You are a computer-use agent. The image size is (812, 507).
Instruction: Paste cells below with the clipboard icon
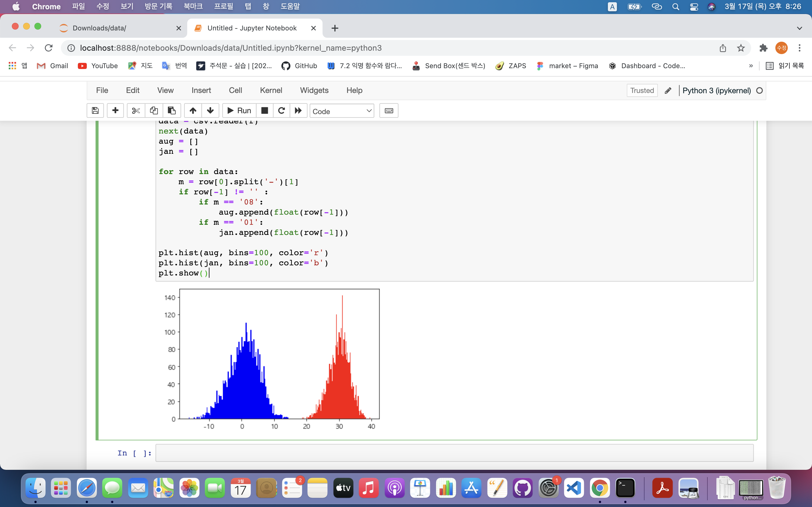point(172,111)
